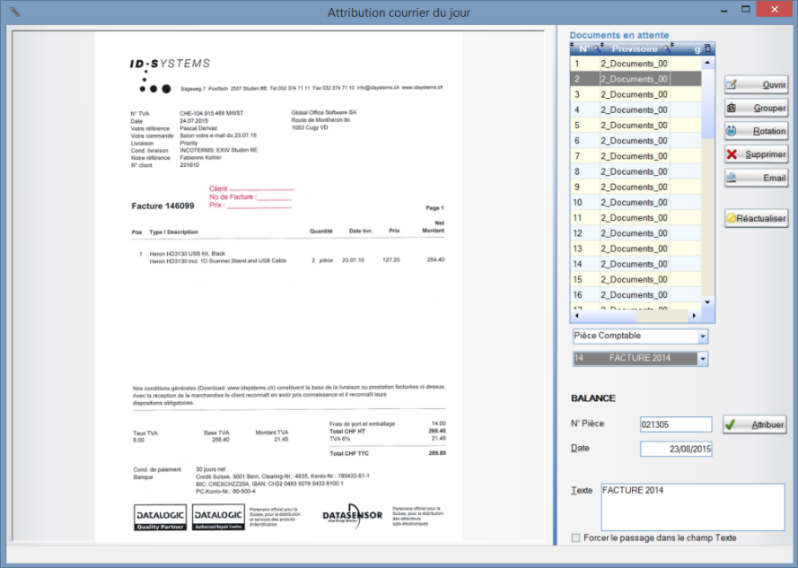Click the Ouvrir button

[x=756, y=84]
